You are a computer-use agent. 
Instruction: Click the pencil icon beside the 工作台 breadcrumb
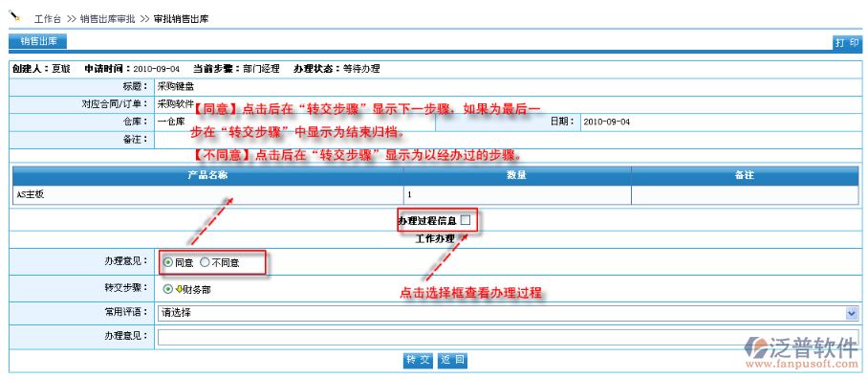[14, 15]
